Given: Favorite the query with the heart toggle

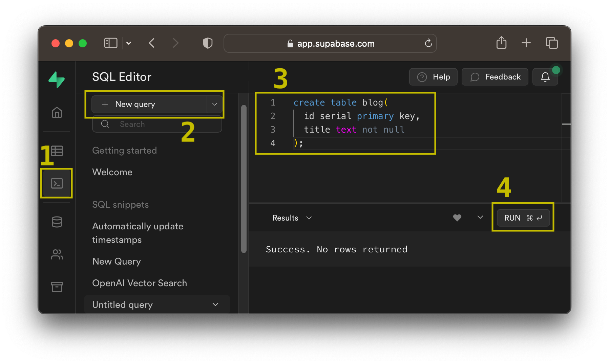Looking at the screenshot, I should pos(457,218).
